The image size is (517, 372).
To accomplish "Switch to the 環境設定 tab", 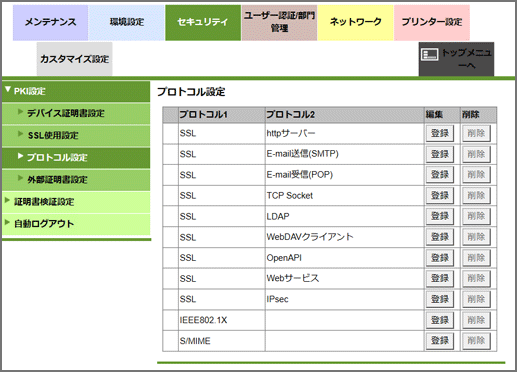I will pos(127,23).
